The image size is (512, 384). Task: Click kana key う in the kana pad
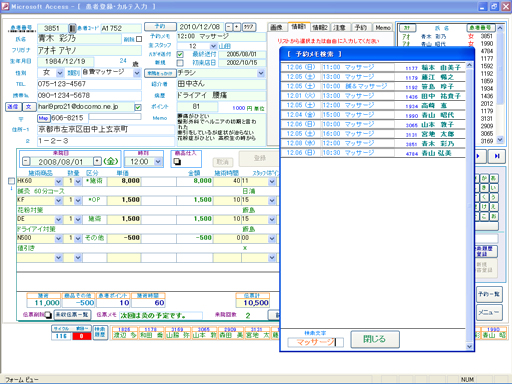(x=494, y=197)
